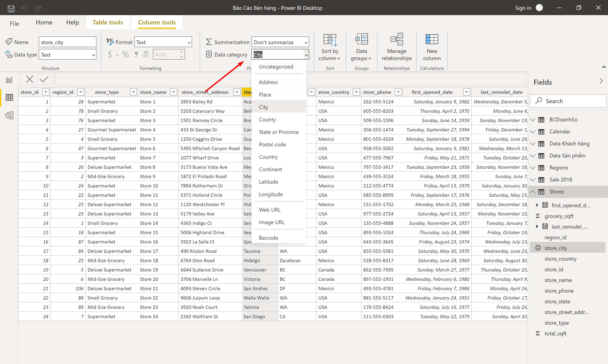
Task: Expand the Data Khách hàng table
Action: (533, 144)
